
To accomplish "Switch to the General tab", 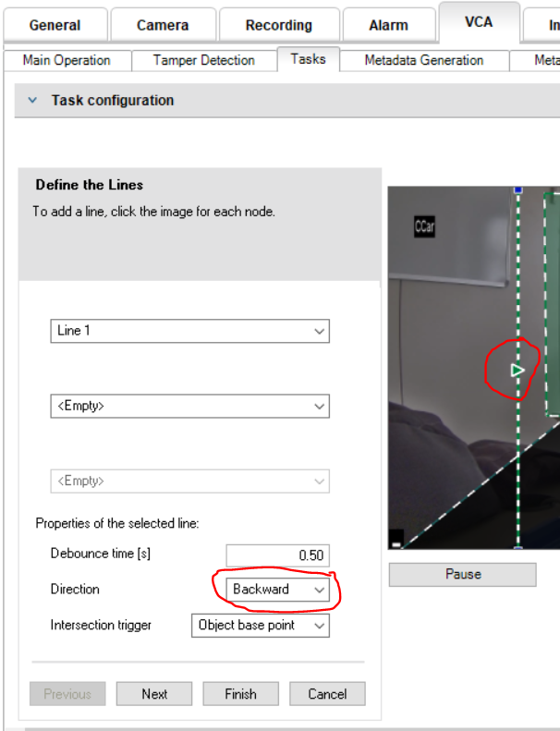I will coord(55,25).
